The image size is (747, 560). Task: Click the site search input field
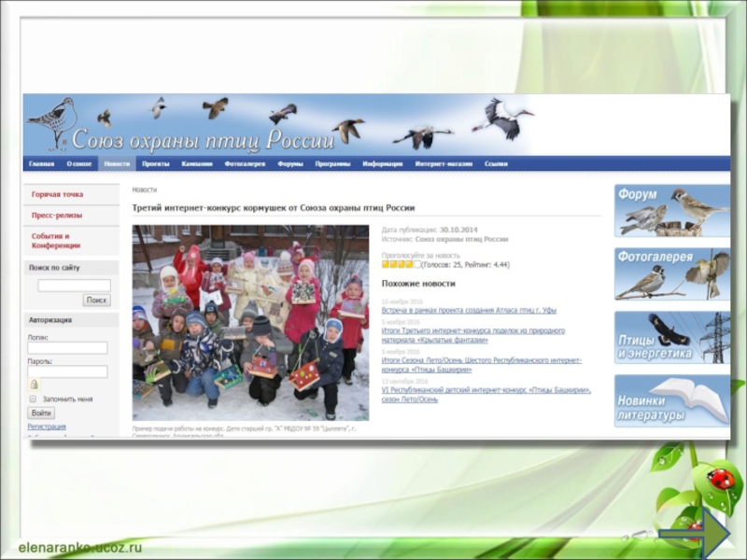point(74,286)
